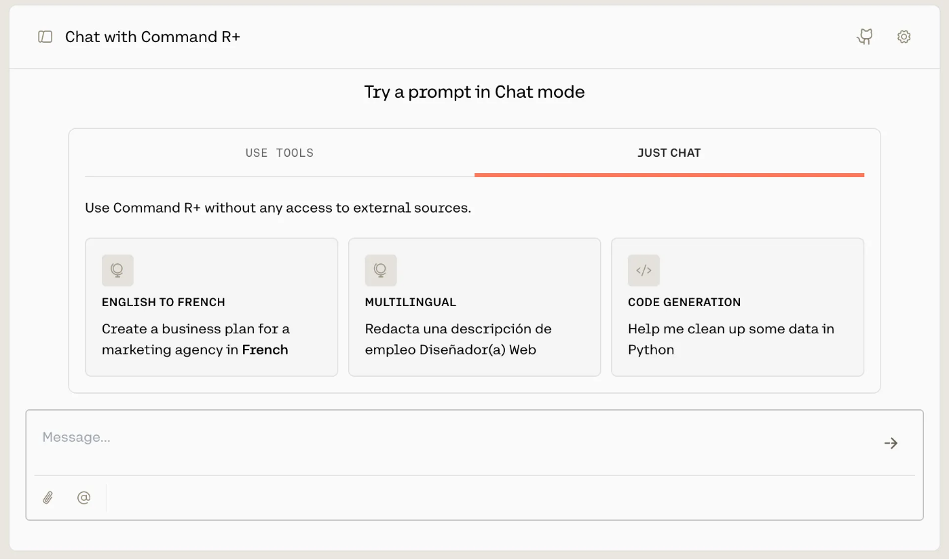Choose the Code Generation prompt card

737,307
